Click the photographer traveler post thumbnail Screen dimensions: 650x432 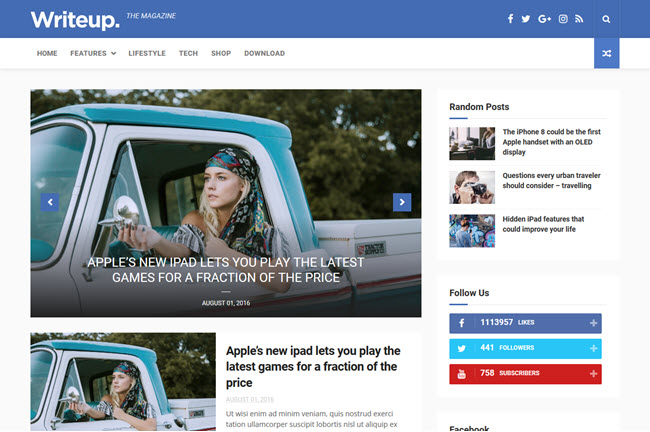click(x=472, y=187)
